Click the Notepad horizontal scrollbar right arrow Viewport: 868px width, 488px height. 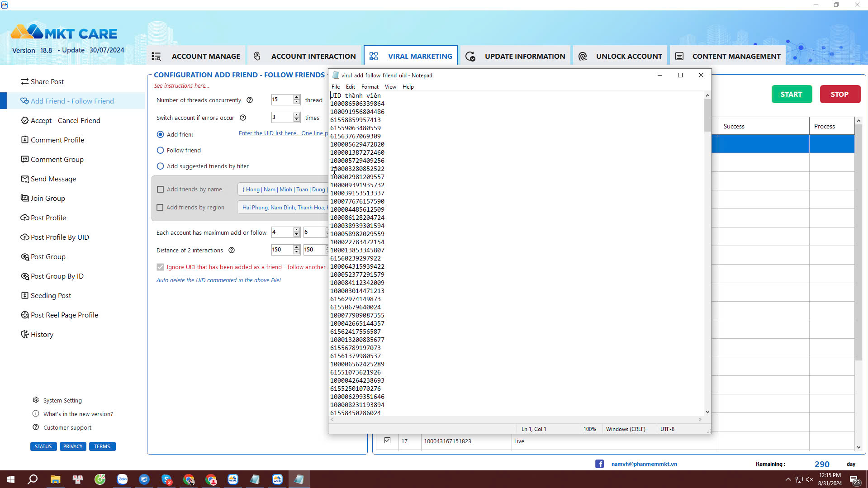pyautogui.click(x=700, y=420)
